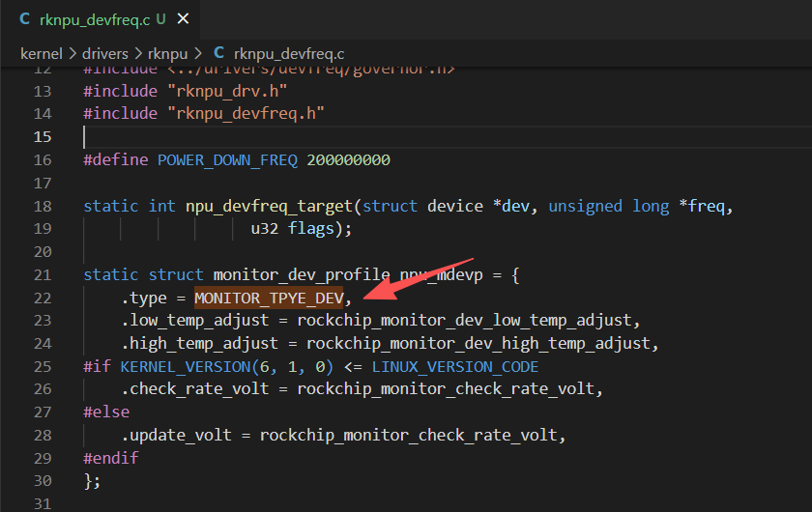Click the POWER_DOWN_FREQ macro name
Viewport: 812px width, 512px height.
[227, 160]
